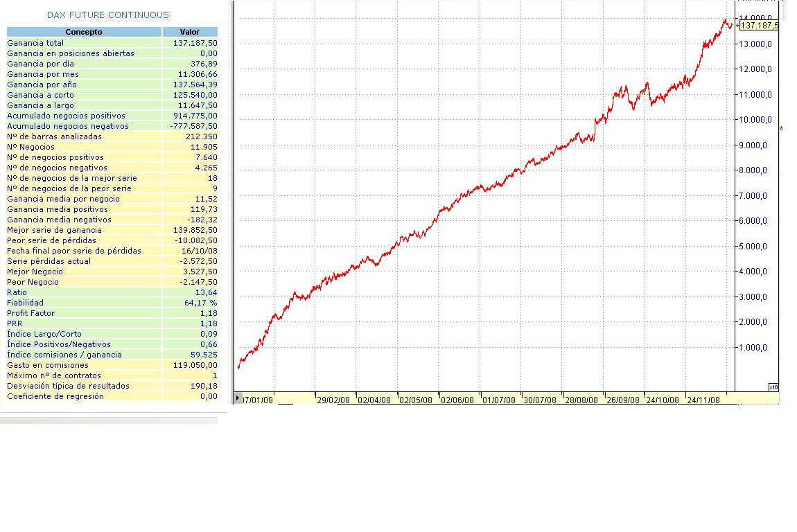The image size is (797, 532).
Task: Click the arrow at the time axis start
Action: pyautogui.click(x=238, y=398)
